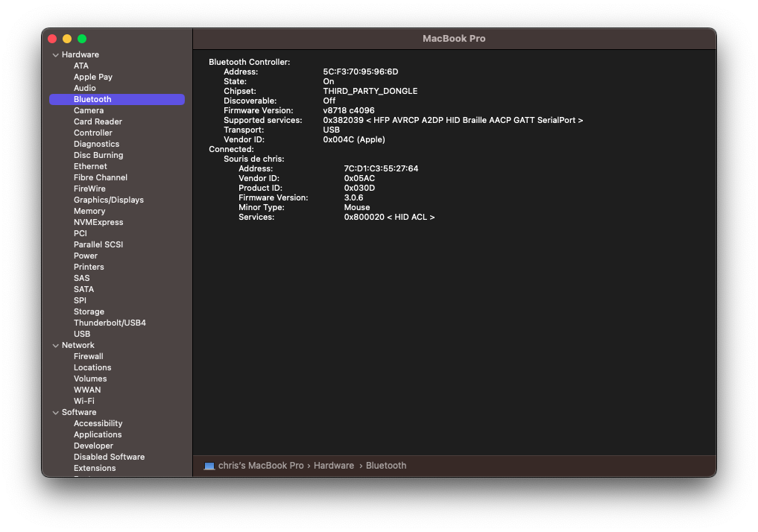Click the Software section label
The image size is (758, 532).
pos(79,412)
